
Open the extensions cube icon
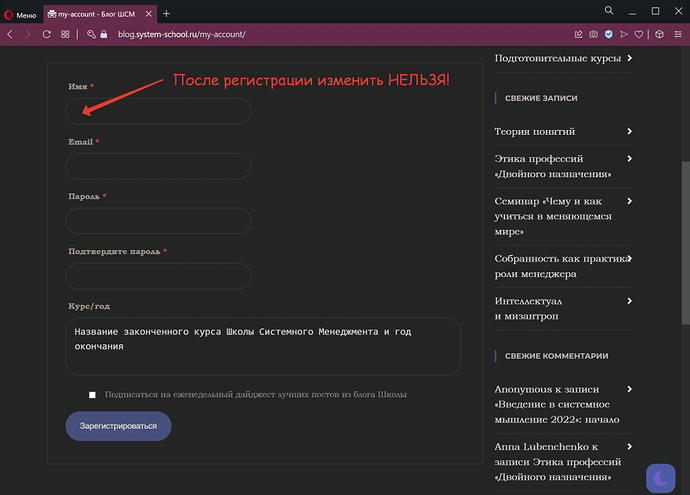[x=659, y=34]
